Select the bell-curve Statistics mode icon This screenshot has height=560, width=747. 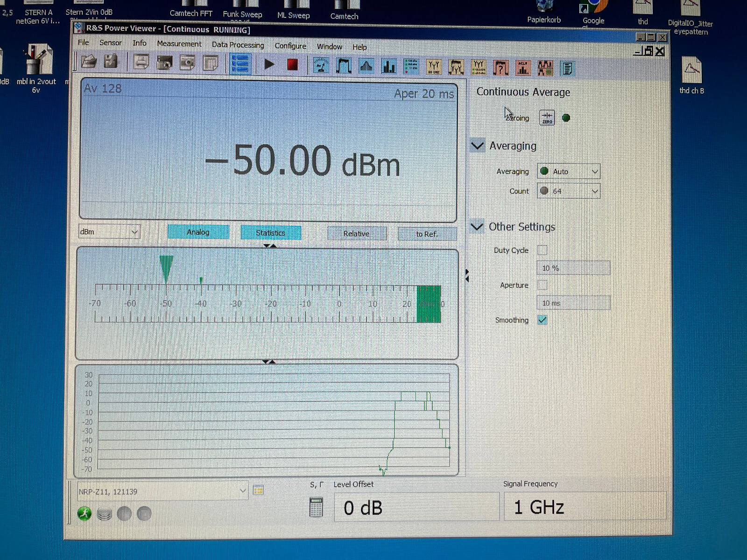click(366, 67)
